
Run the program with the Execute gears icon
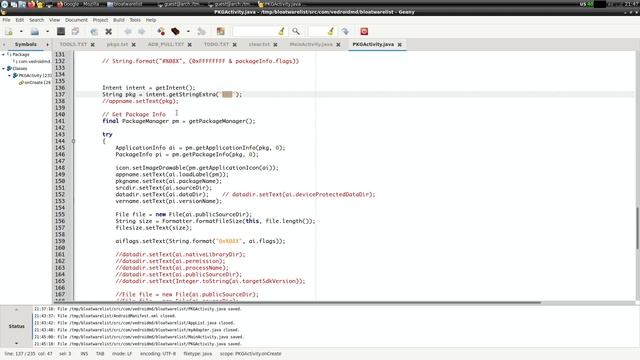201,31
